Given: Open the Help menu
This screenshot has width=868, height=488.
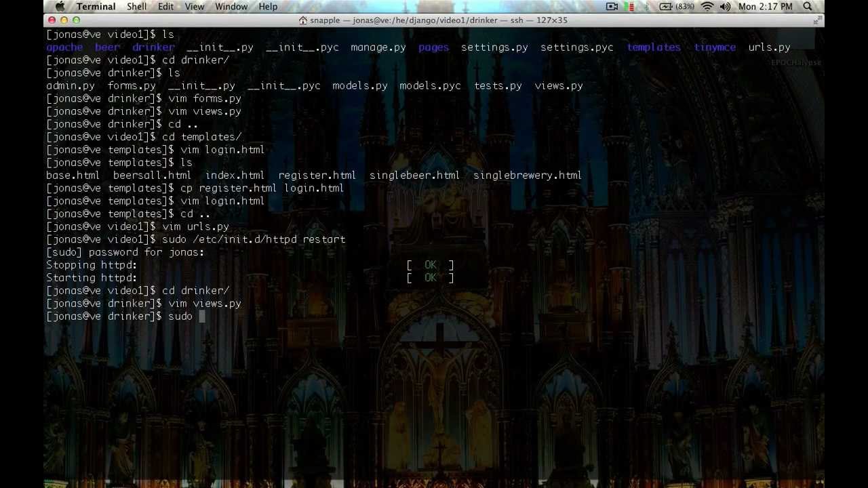Looking at the screenshot, I should pyautogui.click(x=268, y=6).
